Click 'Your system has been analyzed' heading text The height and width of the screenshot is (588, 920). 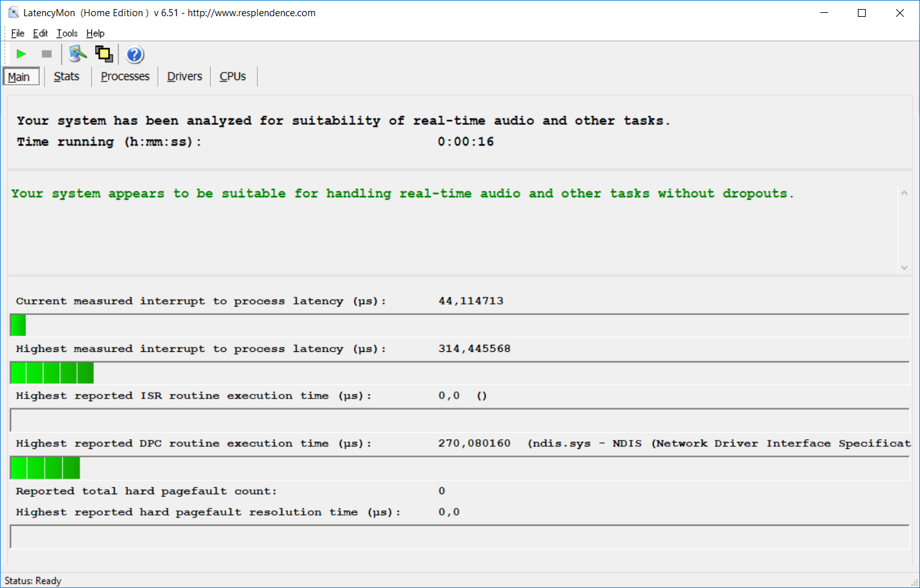344,121
